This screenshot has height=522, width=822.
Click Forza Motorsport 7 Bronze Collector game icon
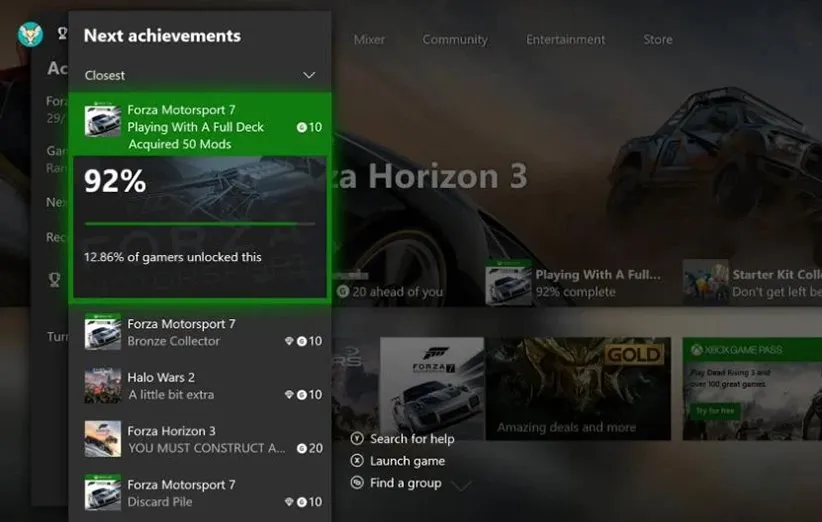coord(102,332)
